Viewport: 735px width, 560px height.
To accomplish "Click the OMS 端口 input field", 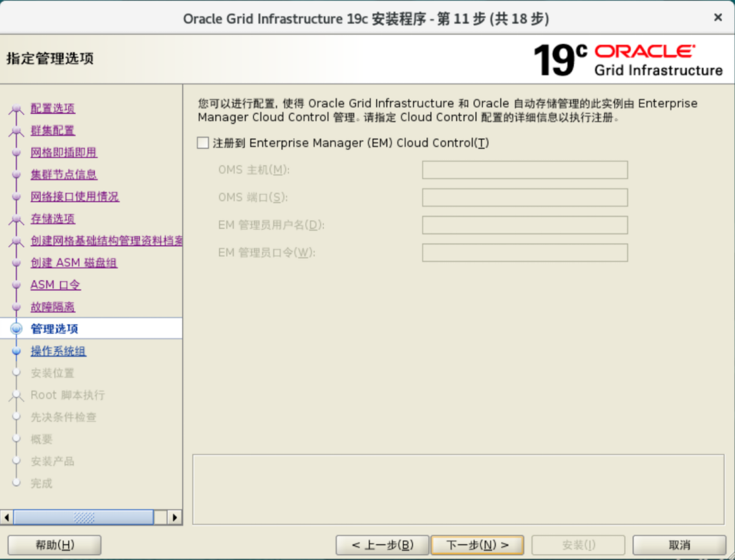I will pyautogui.click(x=524, y=197).
